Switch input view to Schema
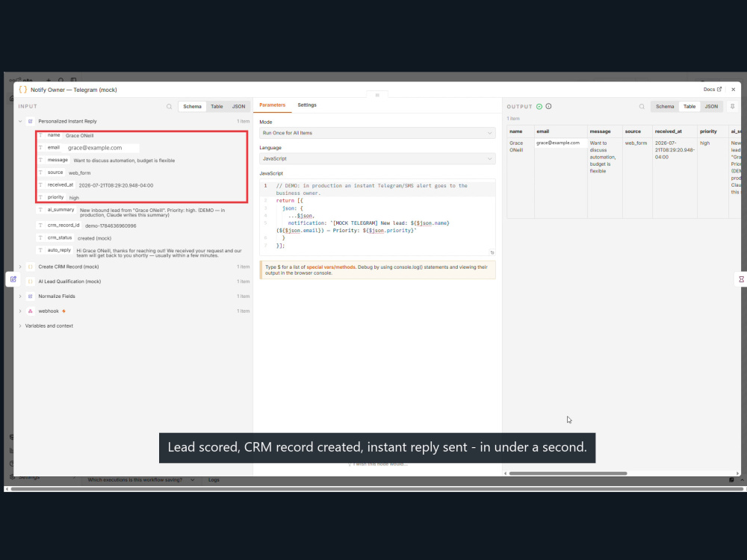 point(192,107)
